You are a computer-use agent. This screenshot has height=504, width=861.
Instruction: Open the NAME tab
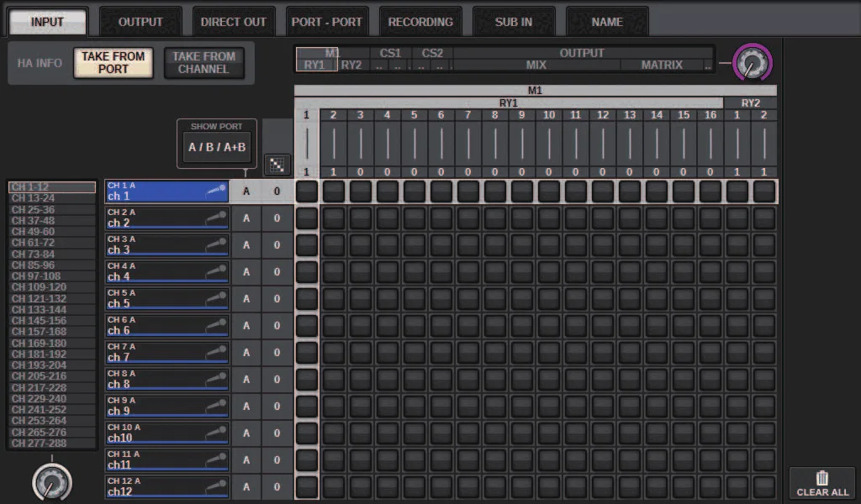(x=607, y=22)
